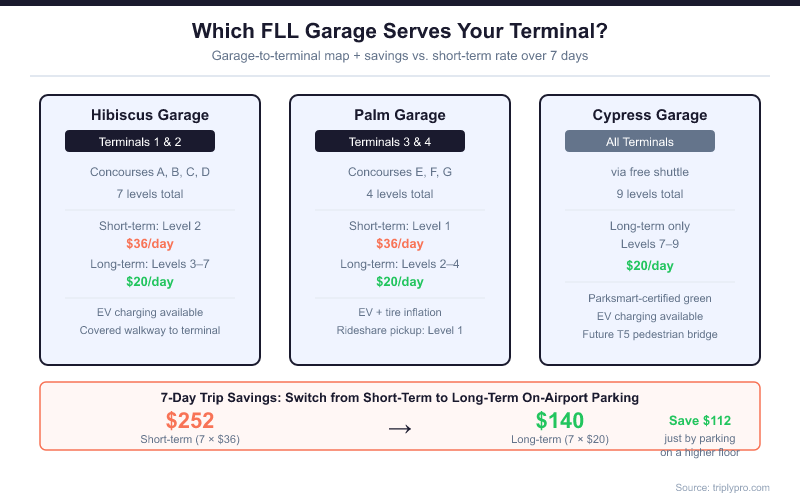Select the Palm Garage heading
Viewport: 800px width, 500px height.
click(x=400, y=115)
